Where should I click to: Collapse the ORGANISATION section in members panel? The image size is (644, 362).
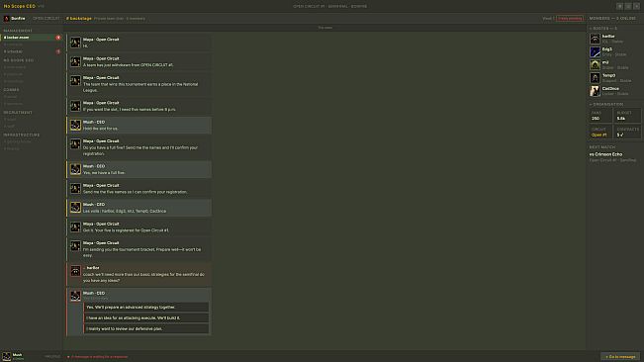606,104
